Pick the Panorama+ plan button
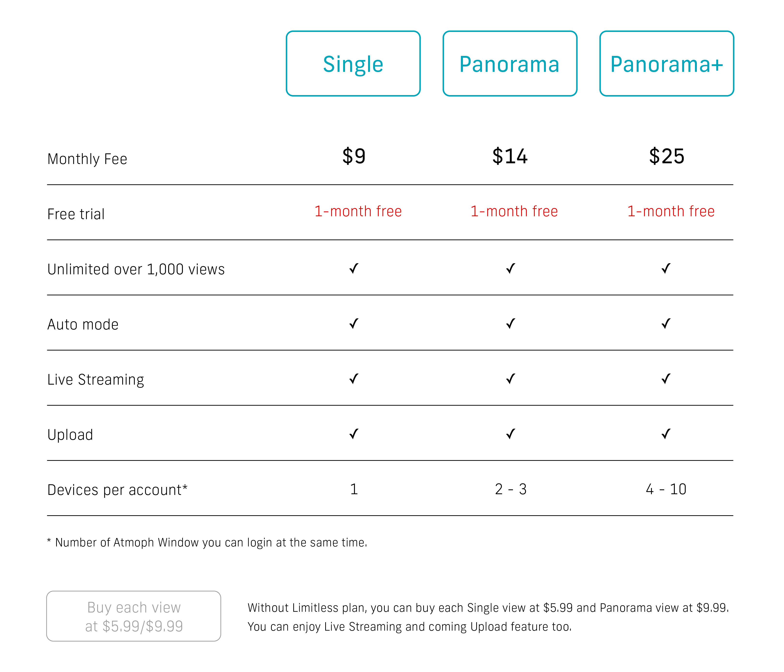Image resolution: width=784 pixels, height=672 pixels. tap(666, 64)
